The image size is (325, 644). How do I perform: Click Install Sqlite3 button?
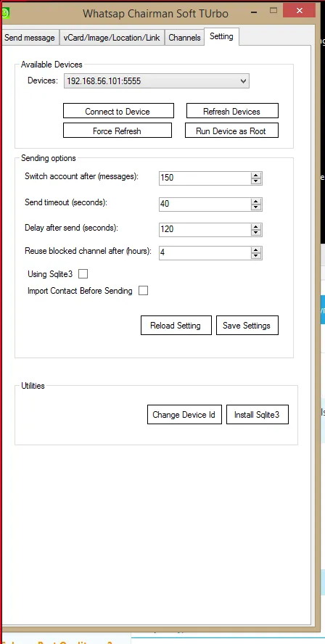pos(258,414)
